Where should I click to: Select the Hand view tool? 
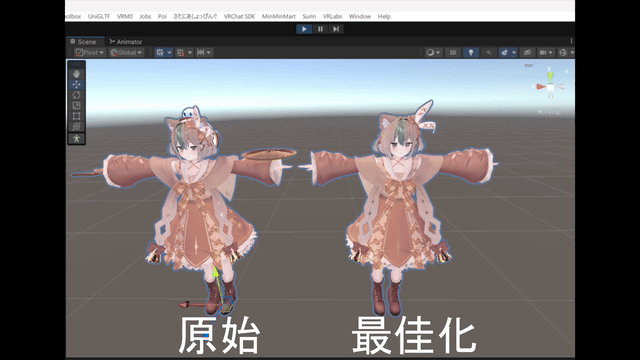click(x=76, y=74)
